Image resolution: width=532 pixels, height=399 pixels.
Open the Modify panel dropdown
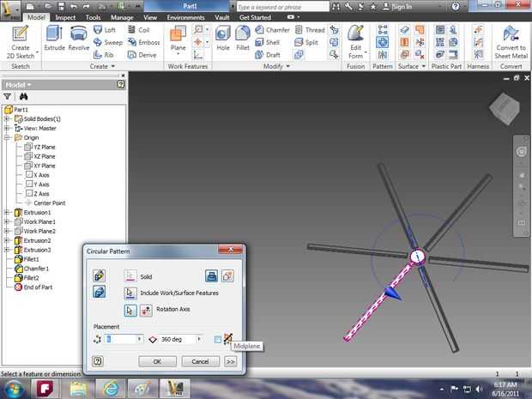click(x=276, y=66)
